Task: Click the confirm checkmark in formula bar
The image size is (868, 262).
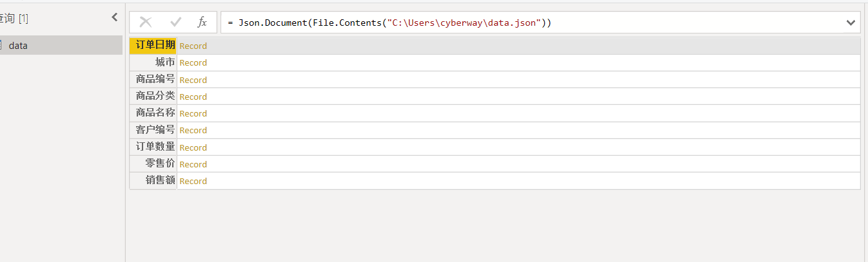Action: [x=175, y=23]
